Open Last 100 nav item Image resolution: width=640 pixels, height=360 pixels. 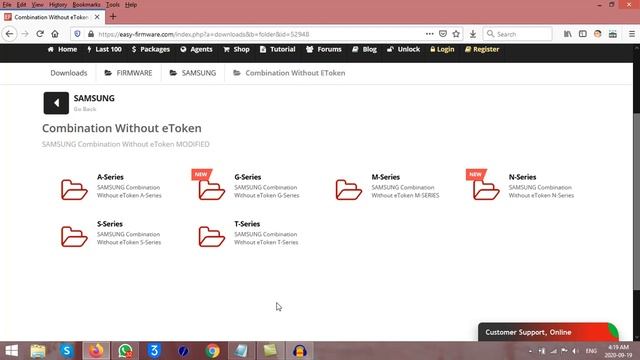(104, 49)
